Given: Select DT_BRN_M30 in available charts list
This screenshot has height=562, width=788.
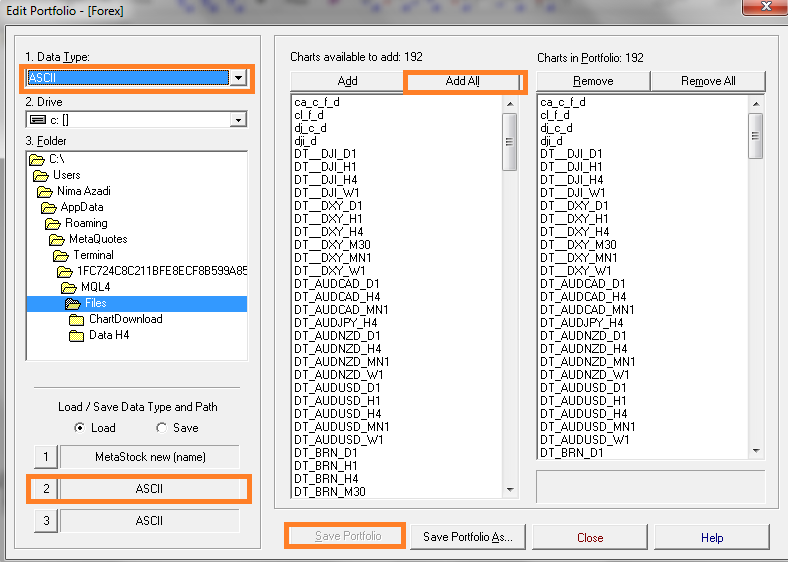Looking at the screenshot, I should [x=330, y=492].
